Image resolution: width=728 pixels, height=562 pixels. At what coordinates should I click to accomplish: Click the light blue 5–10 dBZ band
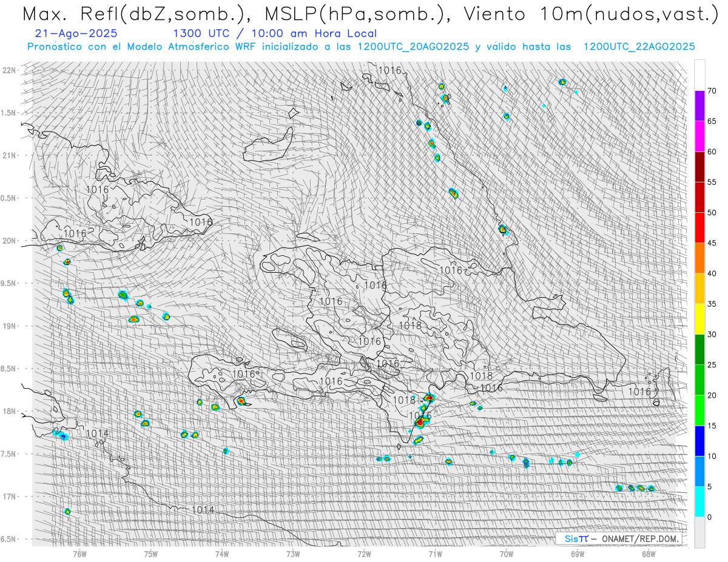point(699,471)
